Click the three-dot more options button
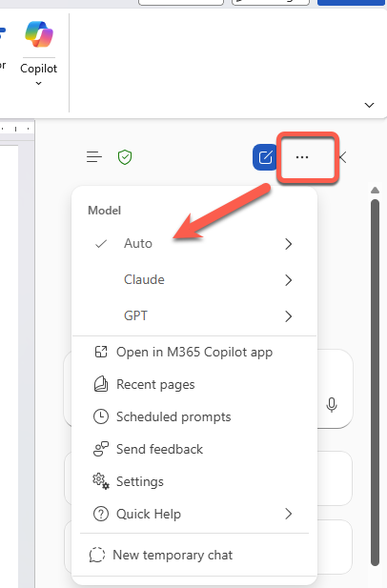This screenshot has width=387, height=588. pos(302,157)
